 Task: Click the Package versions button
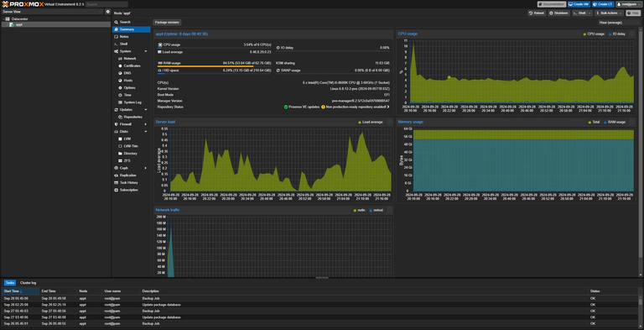[167, 22]
